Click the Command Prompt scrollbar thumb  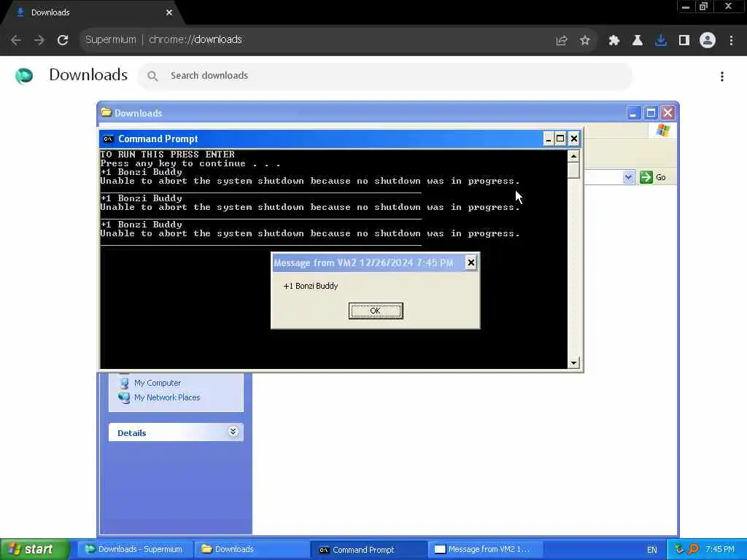point(573,170)
